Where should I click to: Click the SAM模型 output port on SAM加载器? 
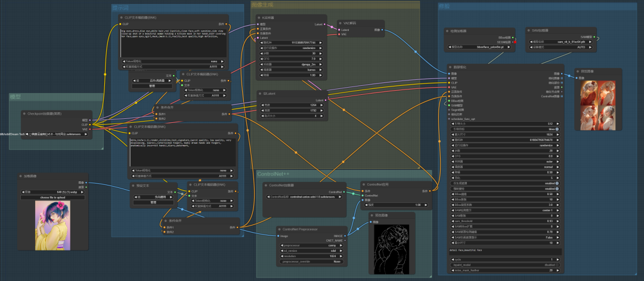(x=595, y=38)
